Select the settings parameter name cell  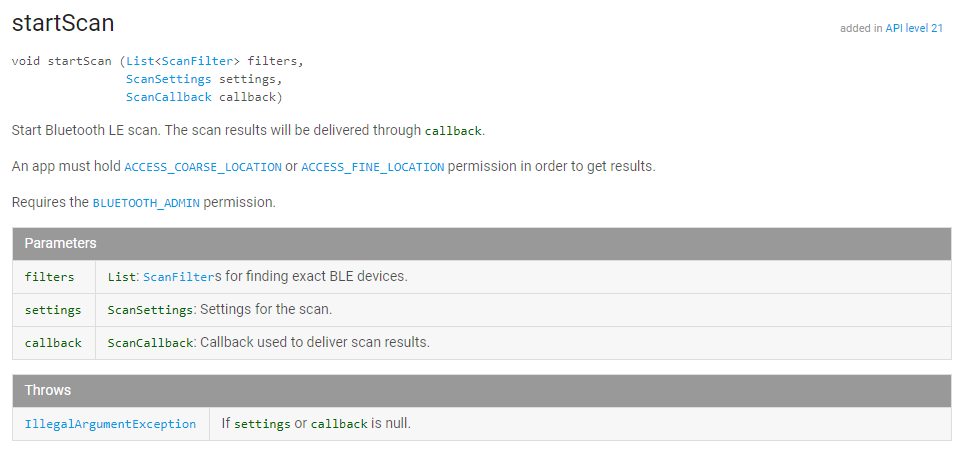pyautogui.click(x=54, y=310)
